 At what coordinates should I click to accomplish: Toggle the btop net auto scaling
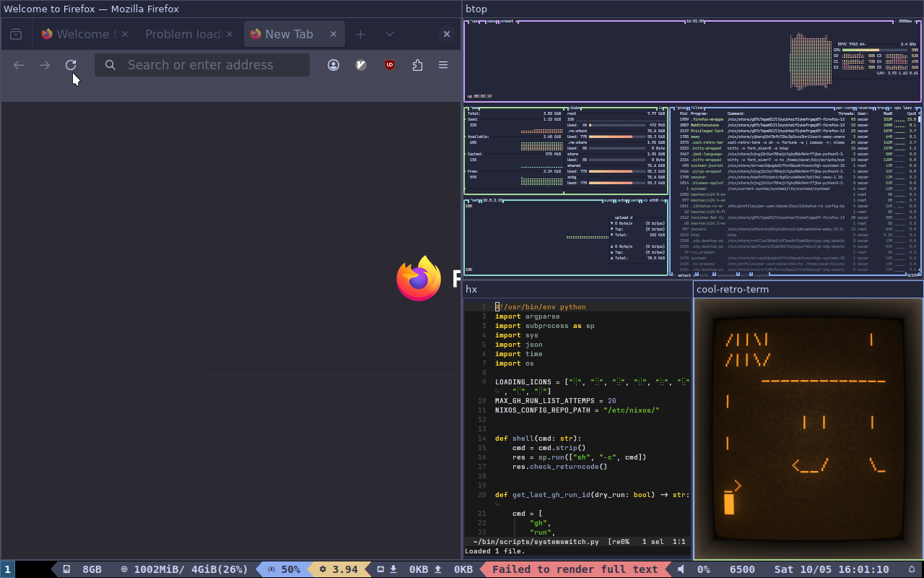[x=622, y=200]
